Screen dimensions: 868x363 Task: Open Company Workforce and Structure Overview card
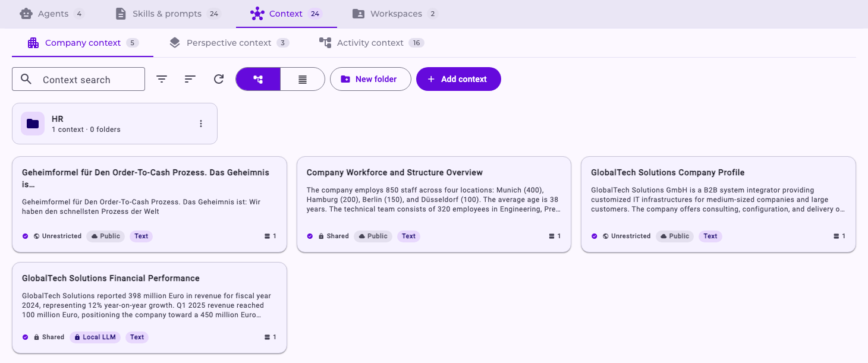pos(434,204)
